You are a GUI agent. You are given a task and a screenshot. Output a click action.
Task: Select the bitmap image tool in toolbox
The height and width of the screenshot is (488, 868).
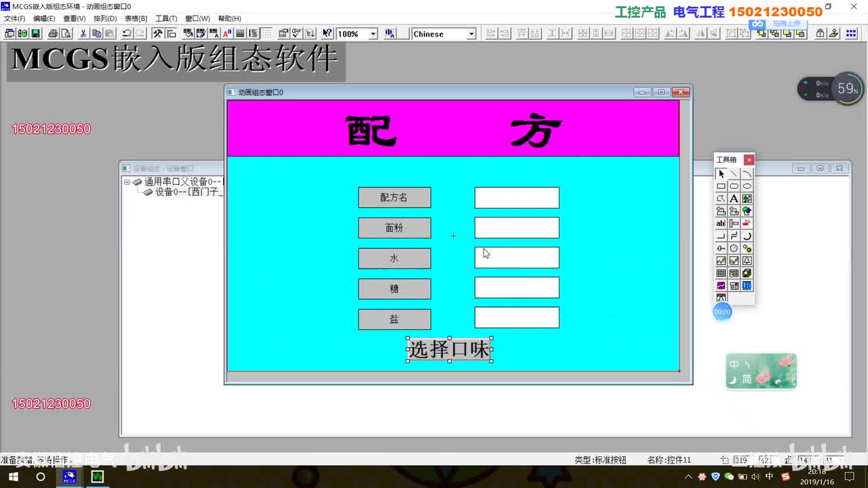747,199
